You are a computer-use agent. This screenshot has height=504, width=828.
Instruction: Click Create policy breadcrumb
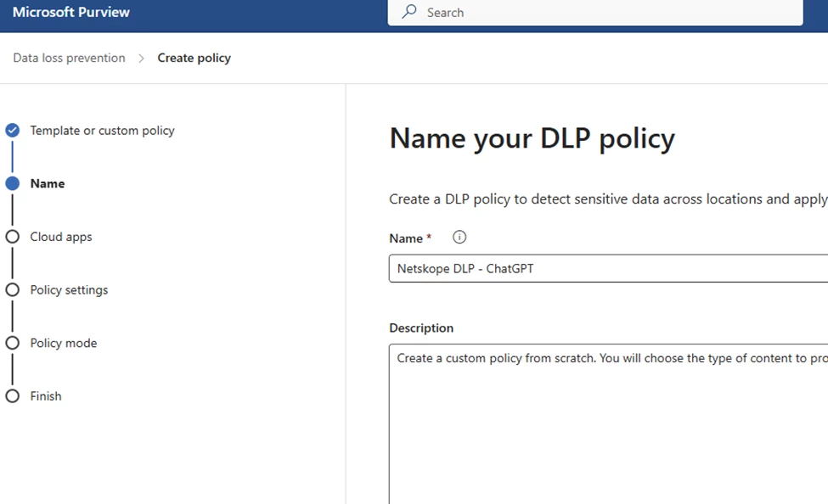click(194, 58)
